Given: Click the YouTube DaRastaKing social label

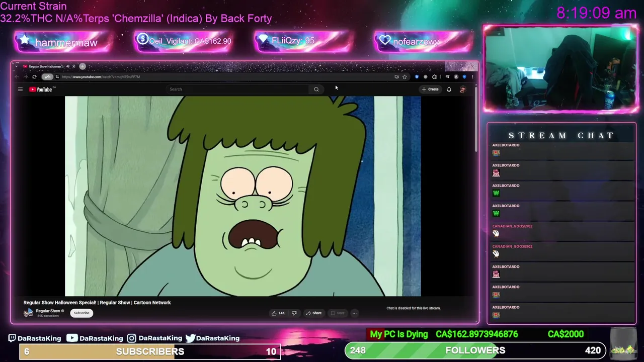Looking at the screenshot, I should pyautogui.click(x=96, y=338).
